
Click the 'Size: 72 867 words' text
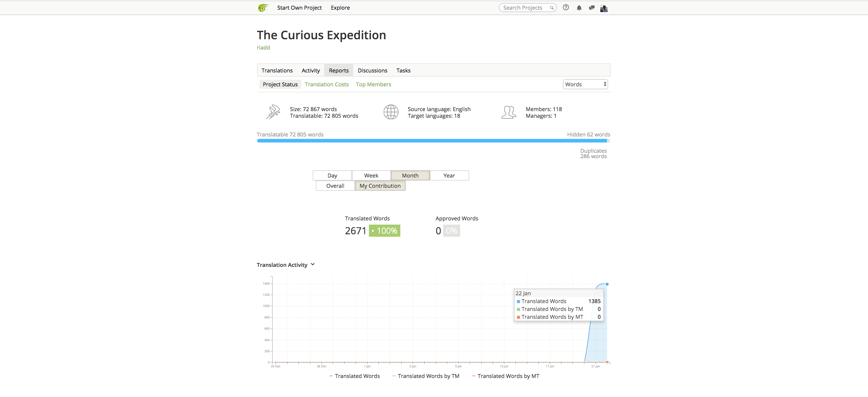click(313, 109)
